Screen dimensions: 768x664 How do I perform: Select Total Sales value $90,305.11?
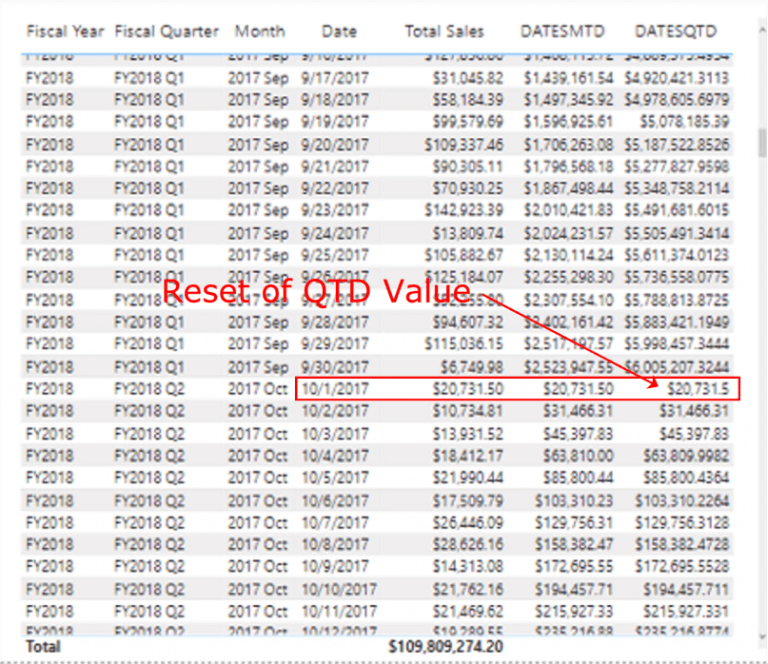coord(468,166)
